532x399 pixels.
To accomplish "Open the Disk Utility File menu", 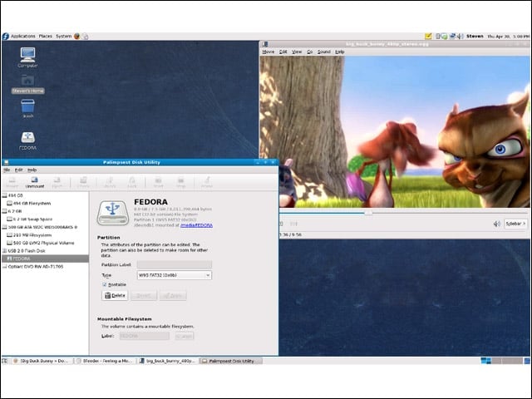I will (x=7, y=170).
